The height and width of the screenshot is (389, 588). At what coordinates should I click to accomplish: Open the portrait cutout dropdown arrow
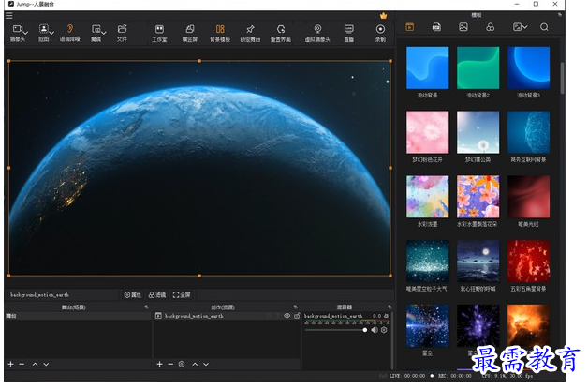51,33
